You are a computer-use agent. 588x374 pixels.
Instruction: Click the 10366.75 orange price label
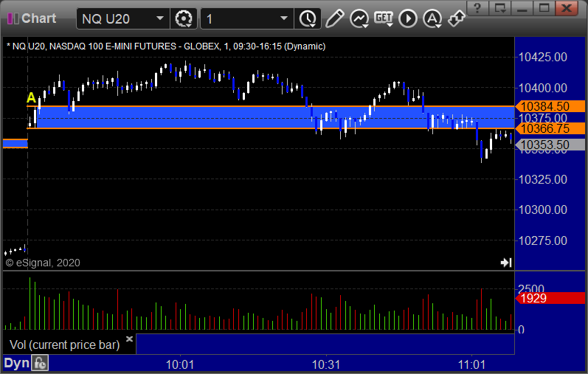[x=550, y=128]
